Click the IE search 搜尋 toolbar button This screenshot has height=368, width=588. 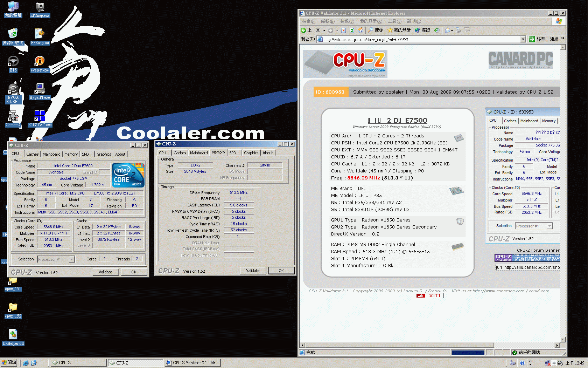coord(376,30)
